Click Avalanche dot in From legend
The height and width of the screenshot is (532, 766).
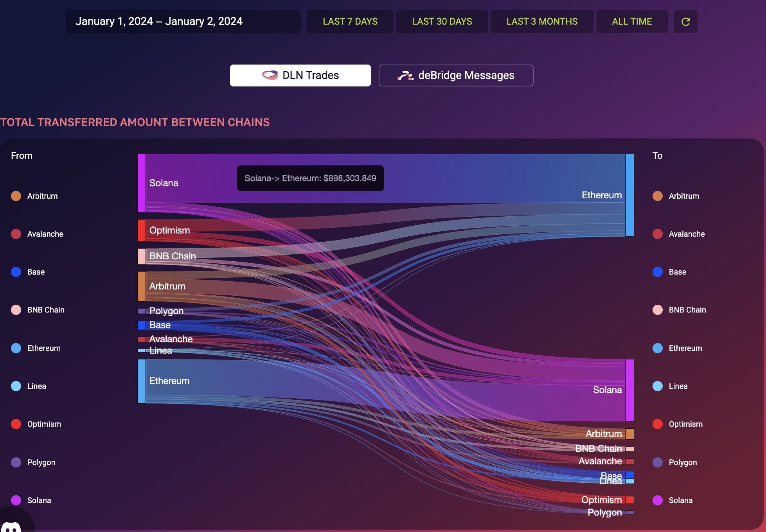pyautogui.click(x=16, y=234)
